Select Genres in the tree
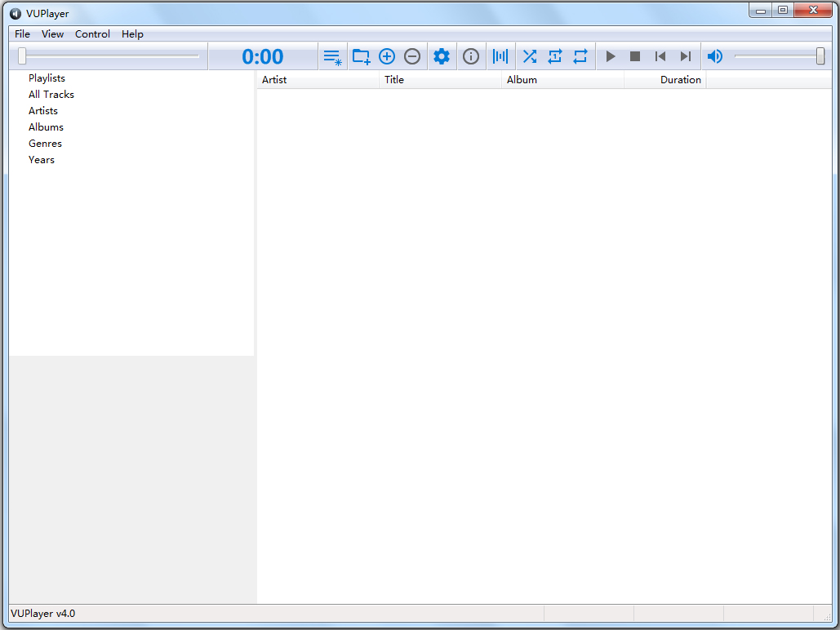840x630 pixels. (x=45, y=144)
